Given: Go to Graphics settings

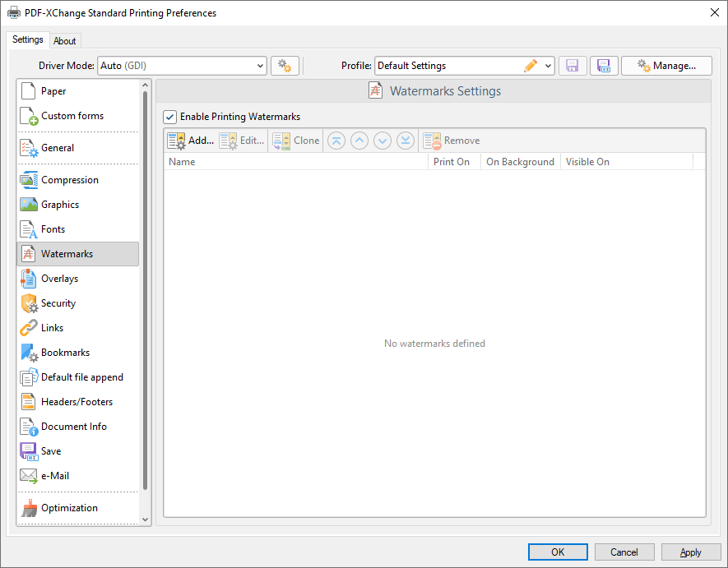Looking at the screenshot, I should pos(77,204).
